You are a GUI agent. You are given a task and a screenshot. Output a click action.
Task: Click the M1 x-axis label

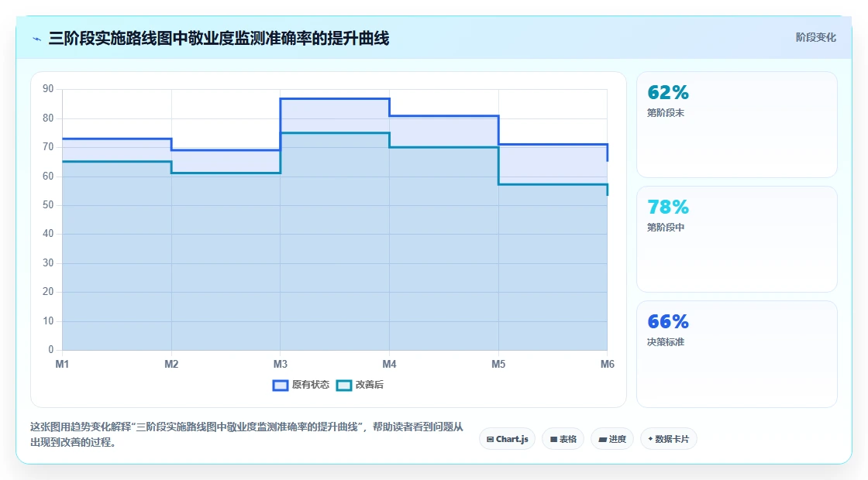(x=62, y=364)
